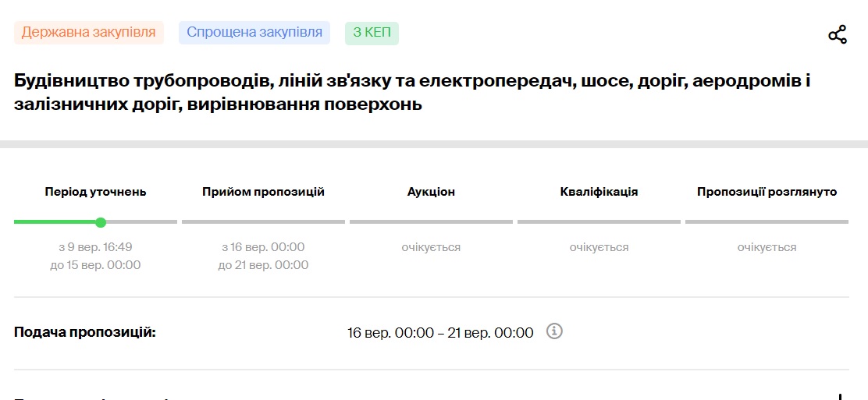The width and height of the screenshot is (868, 400).
Task: Click the info icon beside submission dates
Action: point(554,331)
